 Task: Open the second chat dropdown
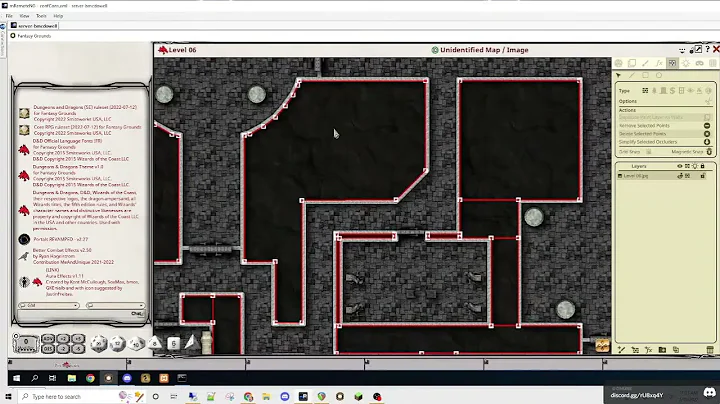click(x=115, y=305)
